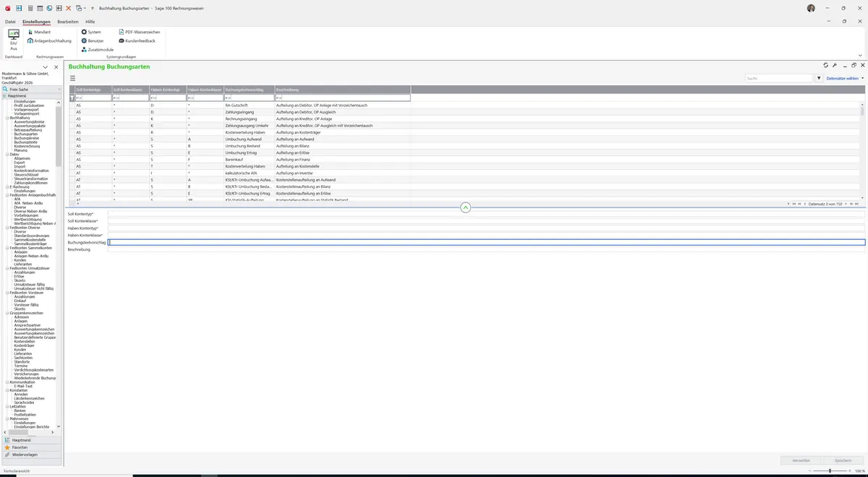This screenshot has height=477, width=868.
Task: Select Buchungsarten in the navigation tree
Action: tap(25, 134)
